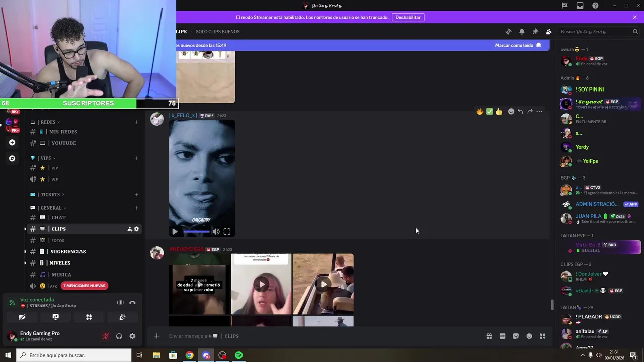Open the NIVELES channel
Screen dimensions: 644x362
(84, 263)
